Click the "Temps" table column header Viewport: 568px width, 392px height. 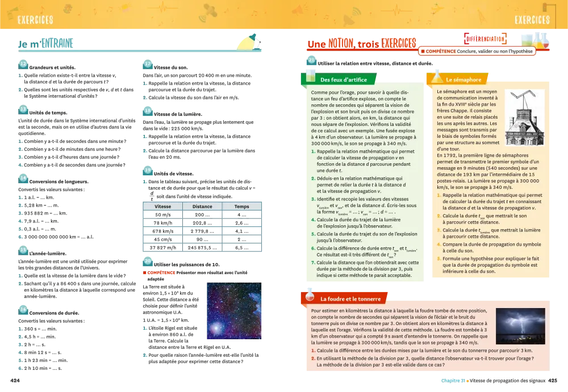tap(241, 206)
